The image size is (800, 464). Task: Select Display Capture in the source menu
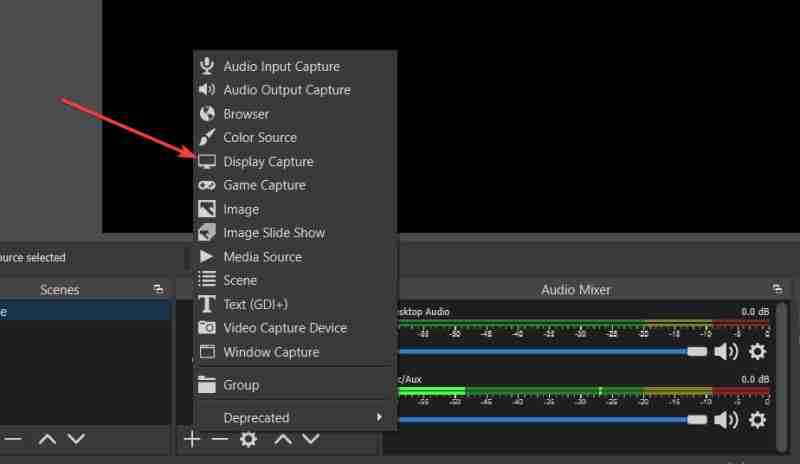295,161
